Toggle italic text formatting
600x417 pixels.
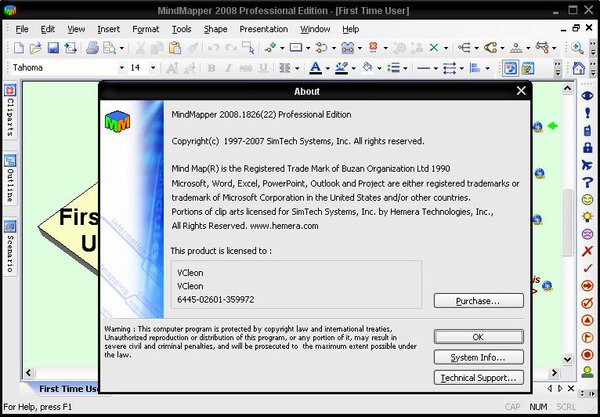coord(228,68)
